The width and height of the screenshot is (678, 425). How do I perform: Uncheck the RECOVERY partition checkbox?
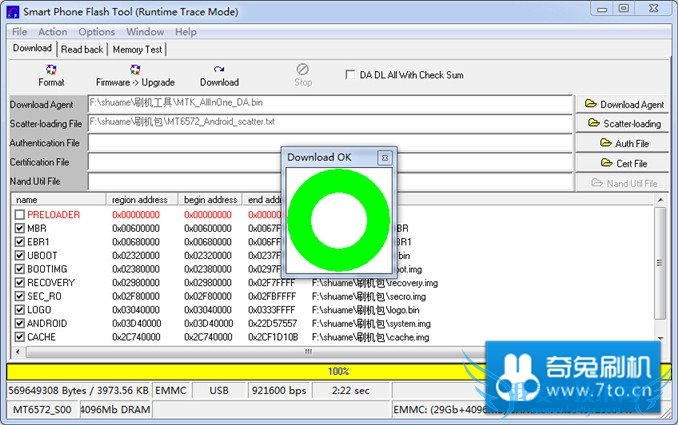point(20,283)
